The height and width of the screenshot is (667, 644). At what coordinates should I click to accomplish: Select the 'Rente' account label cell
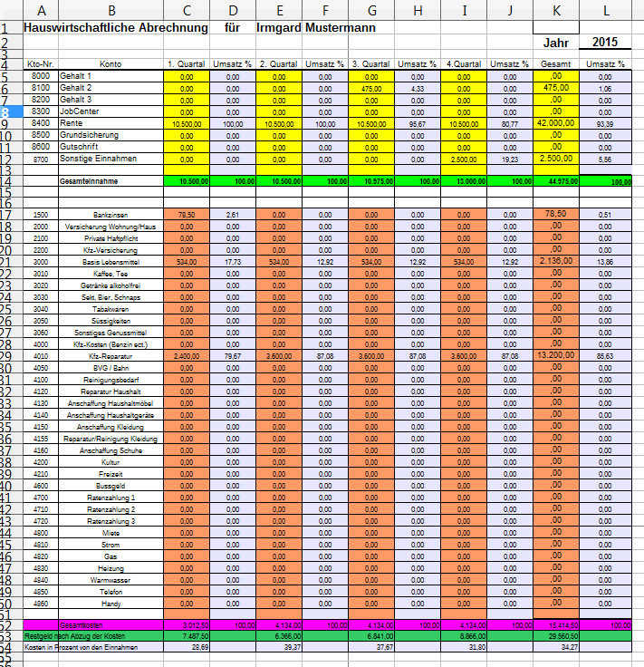pos(111,123)
